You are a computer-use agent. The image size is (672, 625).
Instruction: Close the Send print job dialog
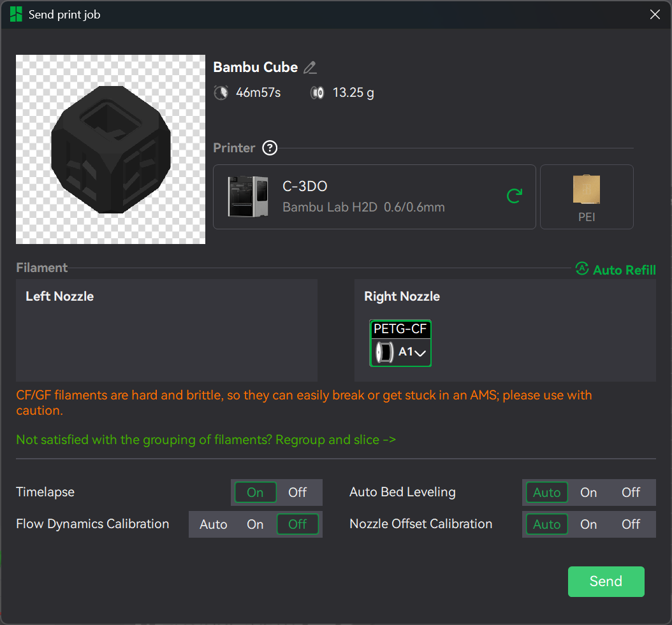(655, 15)
